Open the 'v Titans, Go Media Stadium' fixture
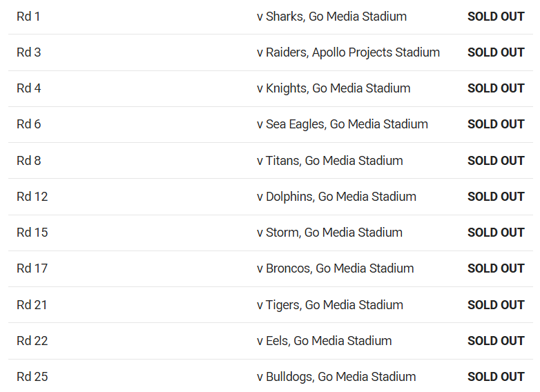Screen dimensions: 540x392 (330, 161)
